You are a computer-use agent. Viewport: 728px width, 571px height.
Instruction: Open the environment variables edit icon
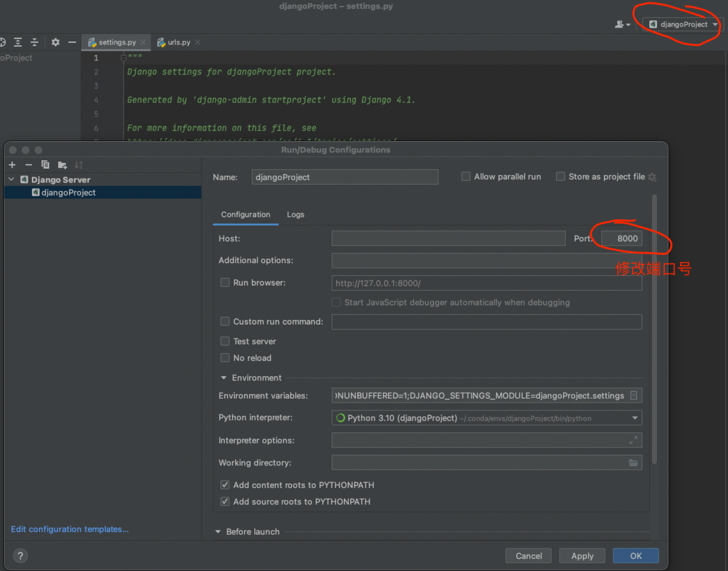[633, 395]
